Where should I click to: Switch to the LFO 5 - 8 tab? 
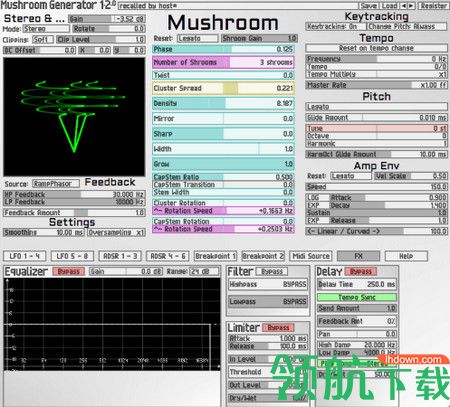pos(72,256)
